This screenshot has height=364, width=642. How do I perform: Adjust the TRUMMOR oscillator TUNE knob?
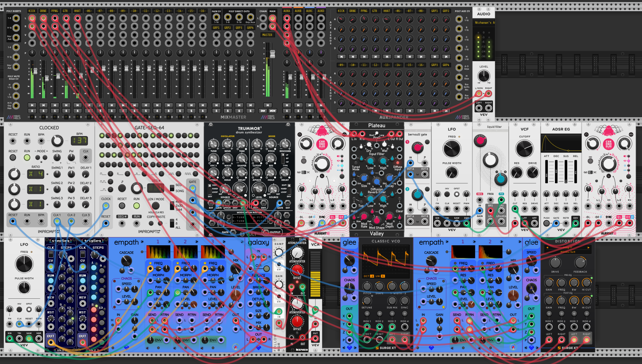[213, 144]
